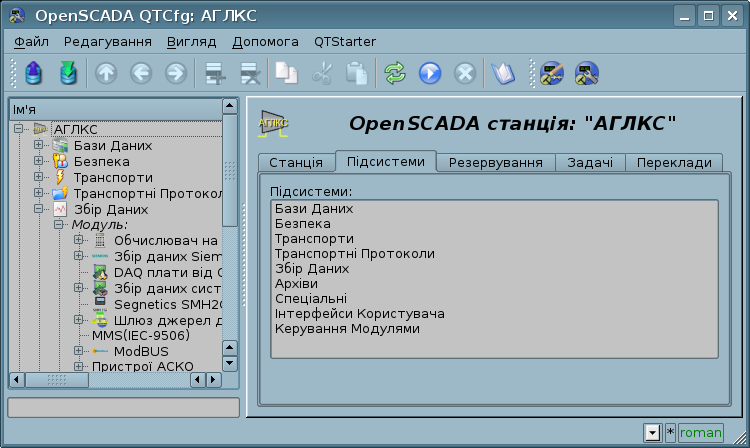Expand the ModBUS module tree node

point(79,352)
